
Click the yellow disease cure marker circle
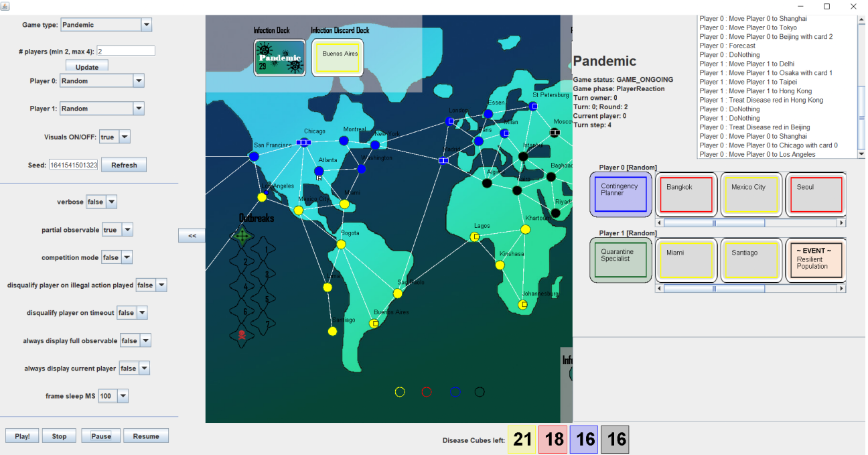click(400, 392)
